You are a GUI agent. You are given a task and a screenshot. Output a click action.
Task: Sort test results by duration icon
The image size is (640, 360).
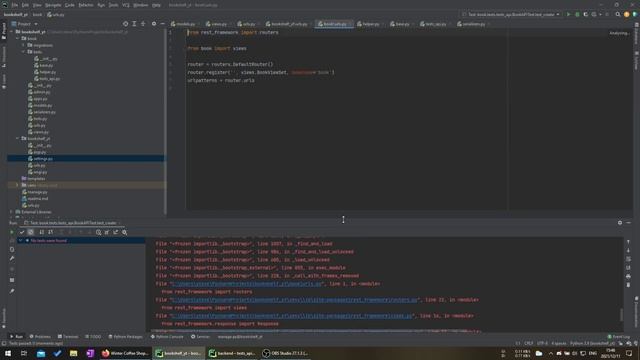coord(51,232)
